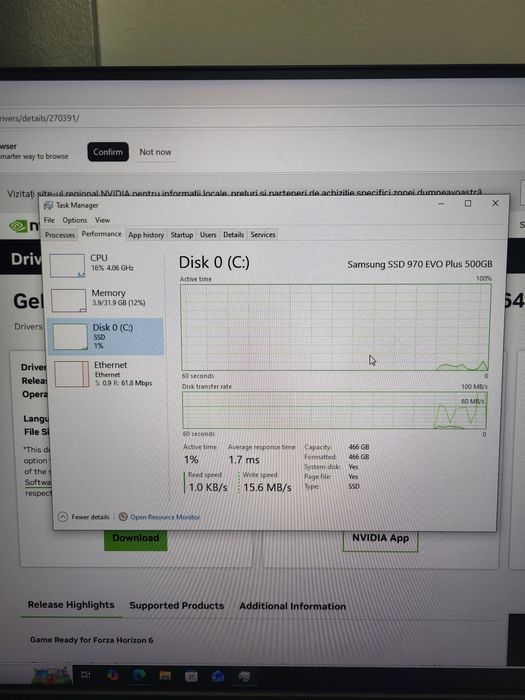Click the 1.7 ms average response time value
The width and height of the screenshot is (525, 700).
[244, 459]
